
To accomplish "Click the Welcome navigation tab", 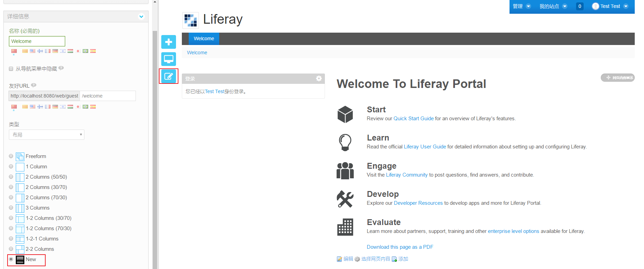I will tap(204, 39).
